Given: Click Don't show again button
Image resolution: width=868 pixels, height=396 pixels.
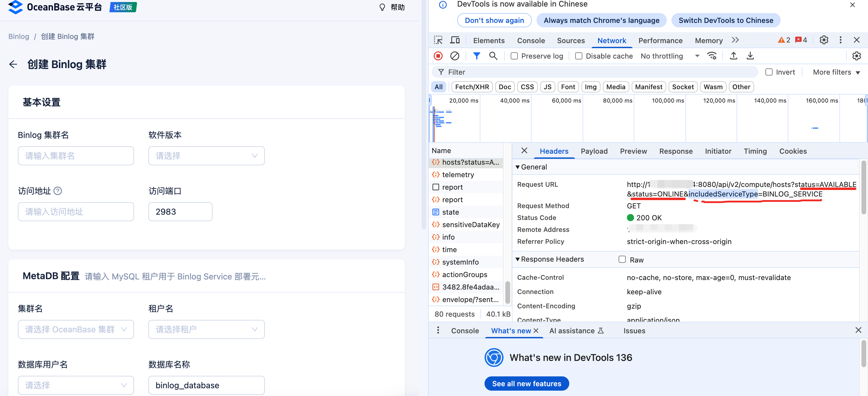Looking at the screenshot, I should click(494, 20).
